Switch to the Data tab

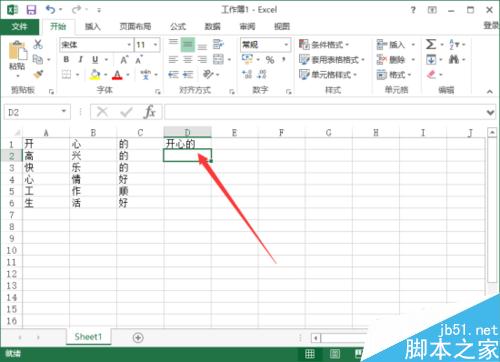[x=212, y=26]
